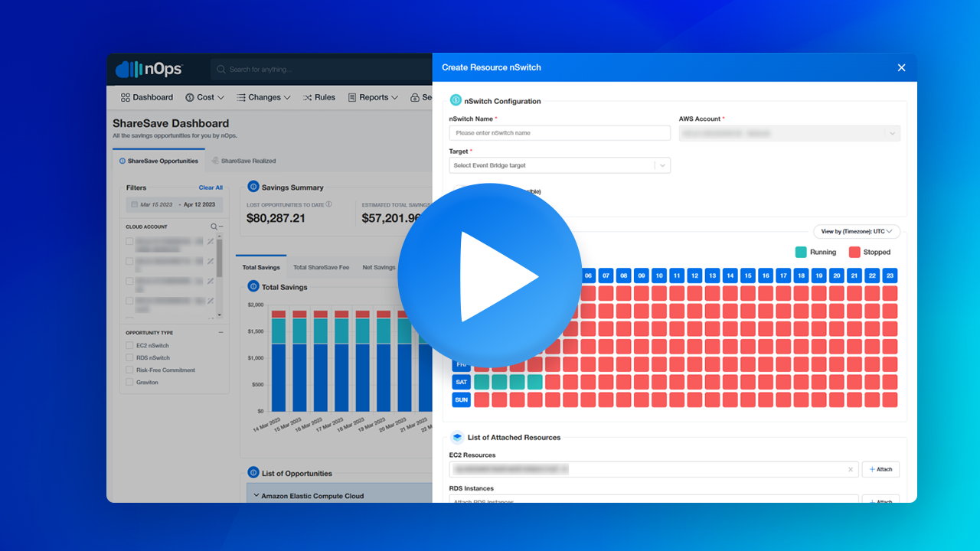The height and width of the screenshot is (551, 980).
Task: Click the search magnifier icon in the top bar
Action: (x=222, y=70)
